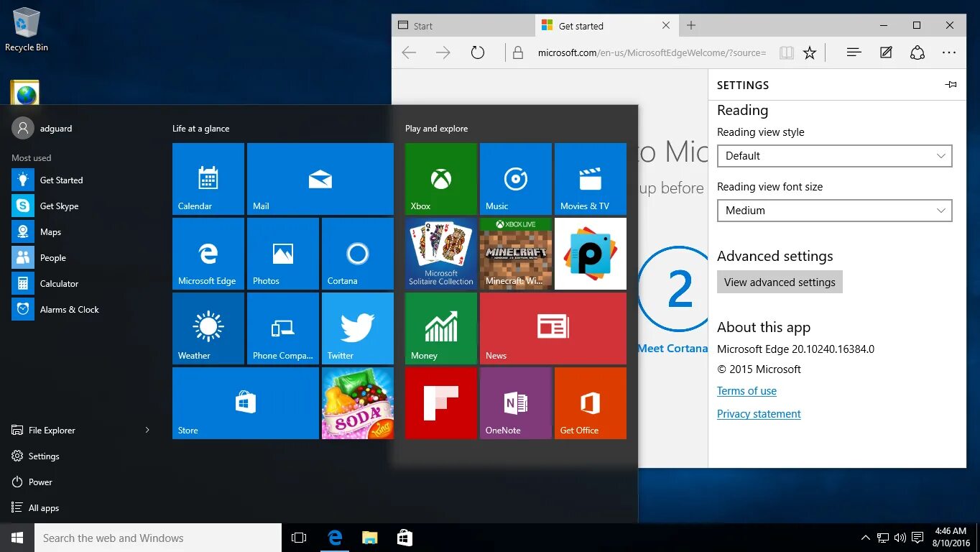The width and height of the screenshot is (980, 552).
Task: Open the Edge Hub
Action: (x=854, y=52)
